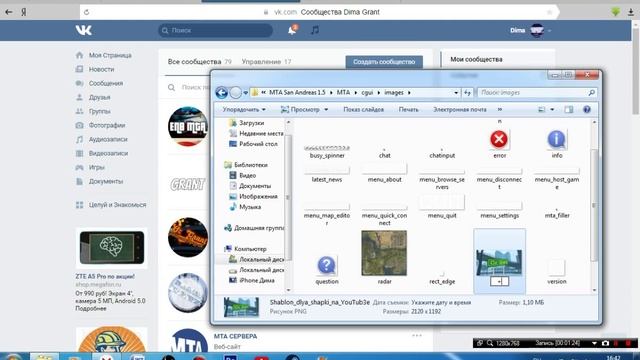This screenshot has height=360, width=640.
Task: Select the version image file
Action: coord(556,272)
